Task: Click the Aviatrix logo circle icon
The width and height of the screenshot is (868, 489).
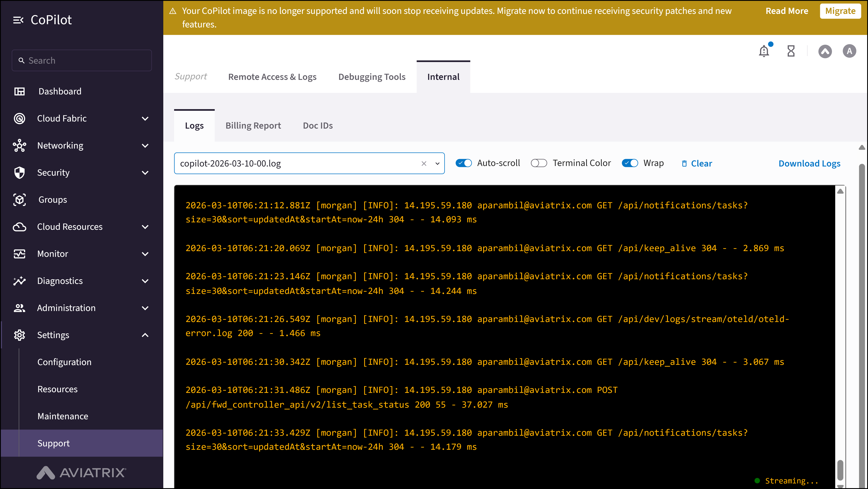Action: [826, 51]
